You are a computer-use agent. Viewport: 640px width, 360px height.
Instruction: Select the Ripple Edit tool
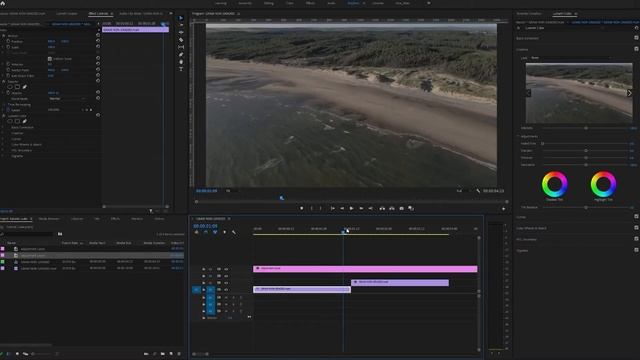click(181, 33)
